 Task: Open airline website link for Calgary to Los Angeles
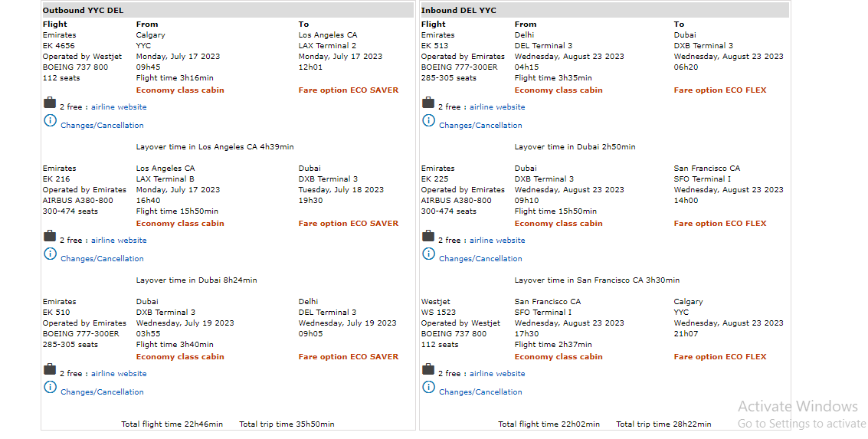[119, 107]
